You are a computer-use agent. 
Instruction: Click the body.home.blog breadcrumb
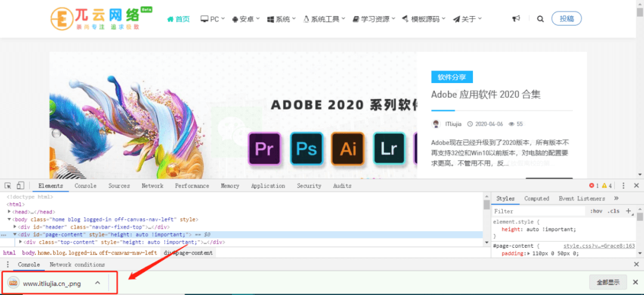pos(89,253)
